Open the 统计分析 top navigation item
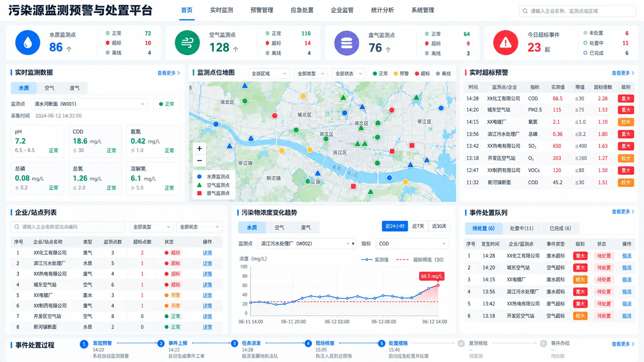 pyautogui.click(x=382, y=10)
